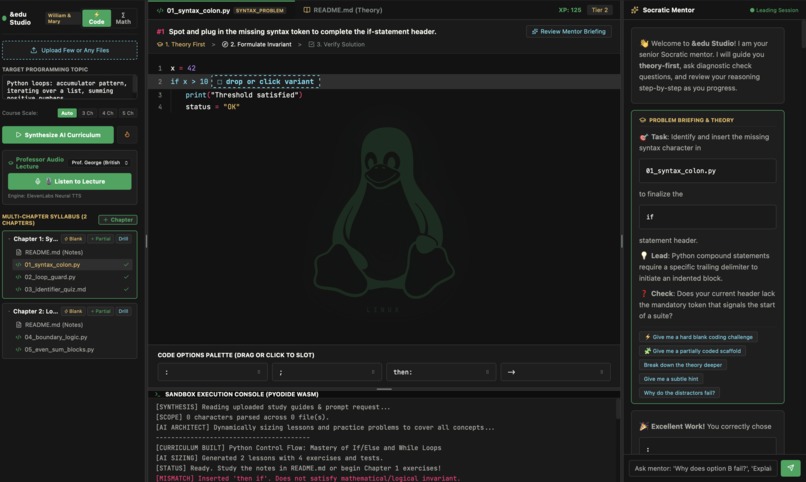Generate Blank exercise for Chapter 2
This screenshot has width=806, height=482.
(73, 311)
